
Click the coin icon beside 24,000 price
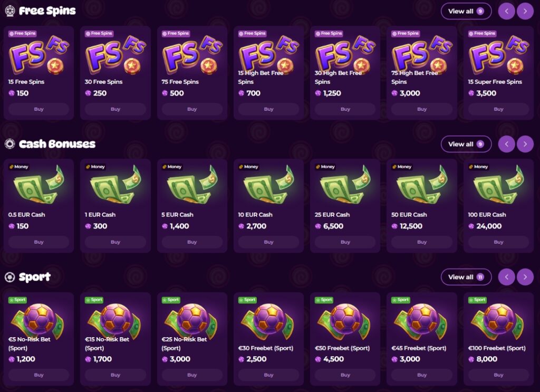click(x=471, y=226)
